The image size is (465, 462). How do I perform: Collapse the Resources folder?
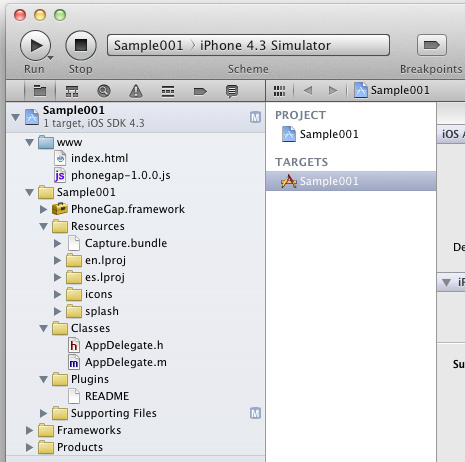[x=43, y=226]
